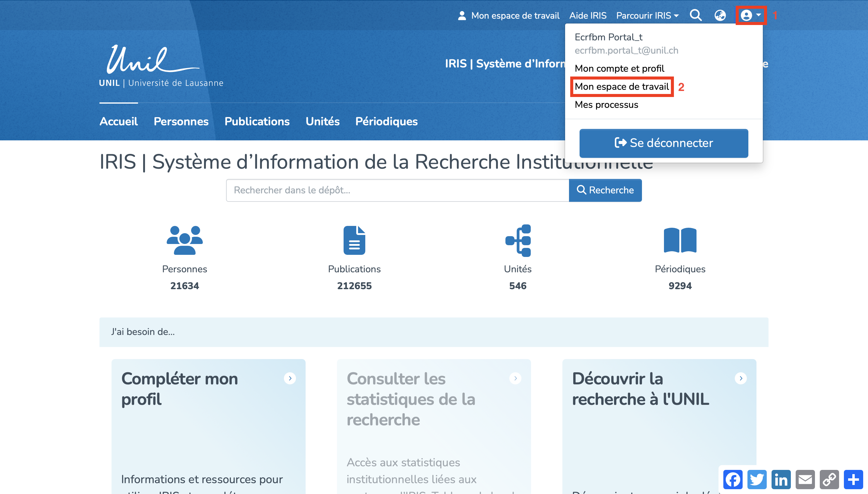
Task: Open the Compléter mon profil card arrow
Action: pos(290,378)
